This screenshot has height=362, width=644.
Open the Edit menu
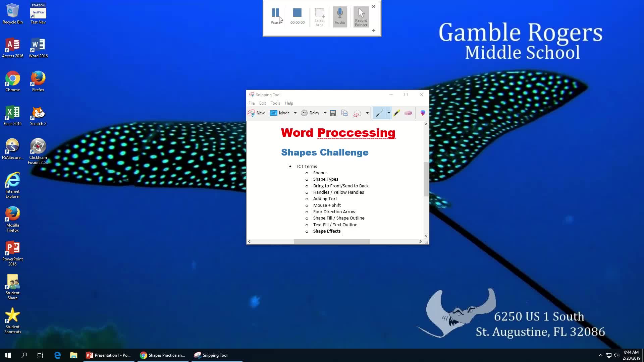pyautogui.click(x=263, y=103)
